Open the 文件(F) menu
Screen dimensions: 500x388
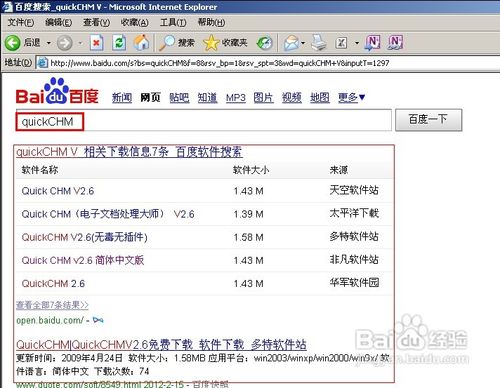(x=21, y=23)
